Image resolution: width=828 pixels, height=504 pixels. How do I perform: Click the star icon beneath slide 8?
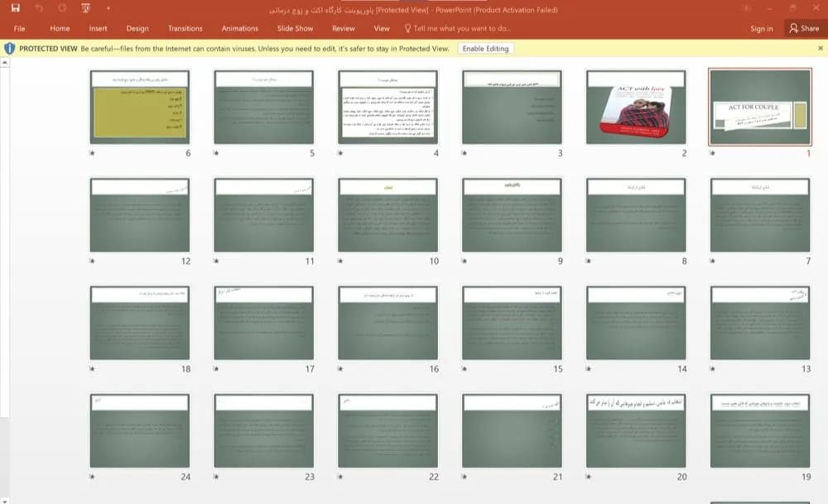coord(588,261)
